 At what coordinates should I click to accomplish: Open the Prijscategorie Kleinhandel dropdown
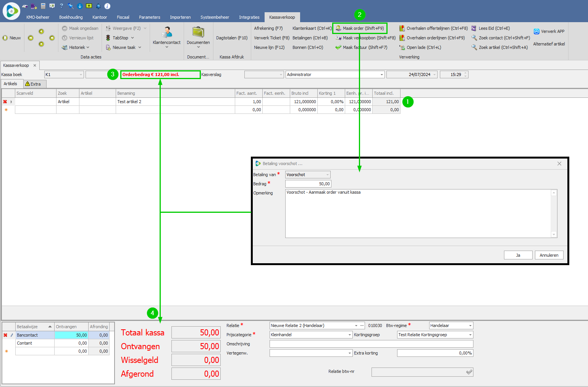tap(349, 335)
